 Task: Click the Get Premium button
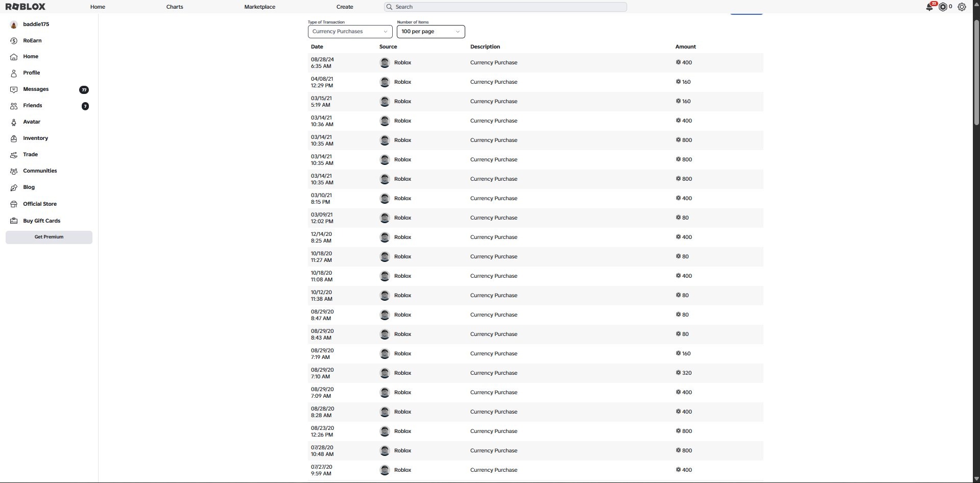[x=49, y=237]
